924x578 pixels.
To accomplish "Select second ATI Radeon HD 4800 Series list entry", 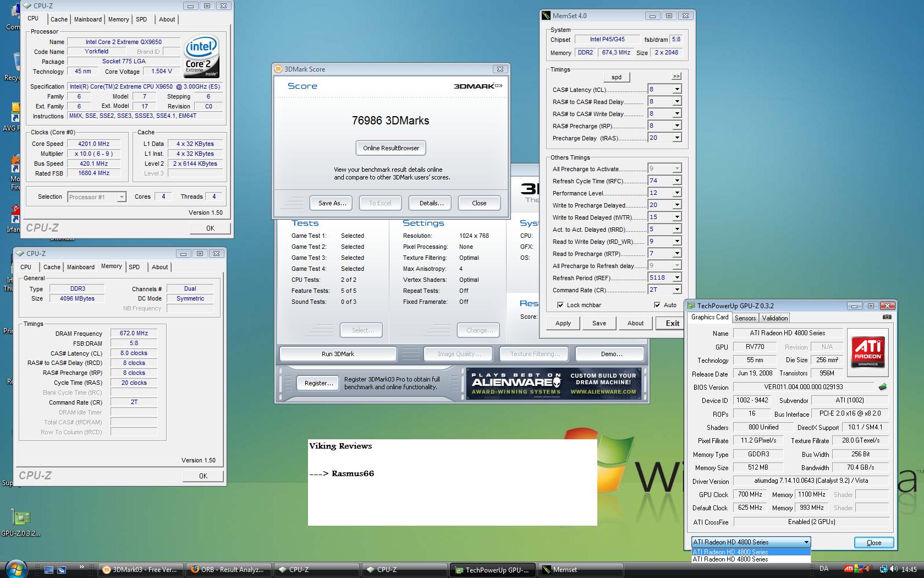I will click(751, 559).
